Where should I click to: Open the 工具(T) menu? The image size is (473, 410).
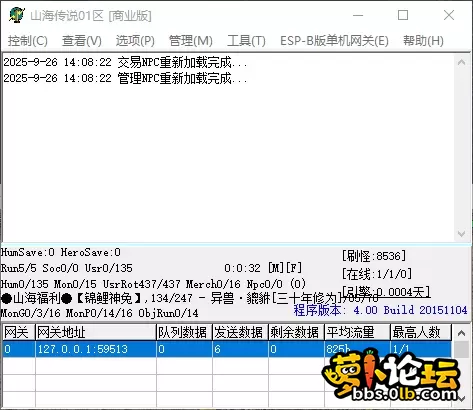pyautogui.click(x=246, y=41)
